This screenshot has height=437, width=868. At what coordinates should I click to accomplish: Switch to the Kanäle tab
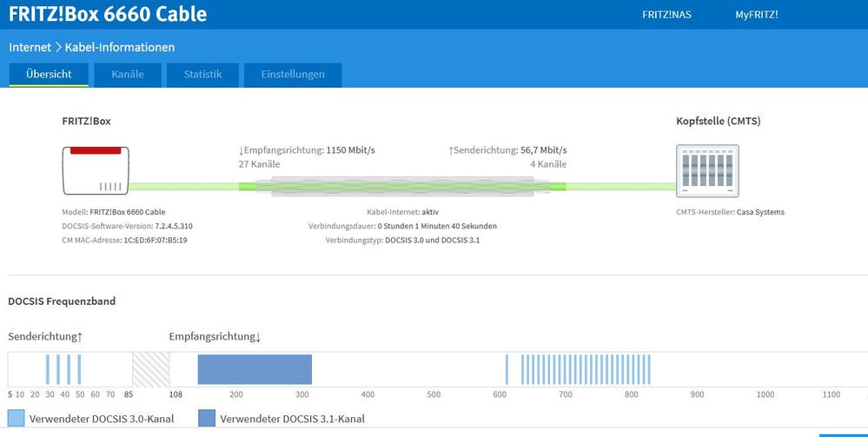click(128, 75)
